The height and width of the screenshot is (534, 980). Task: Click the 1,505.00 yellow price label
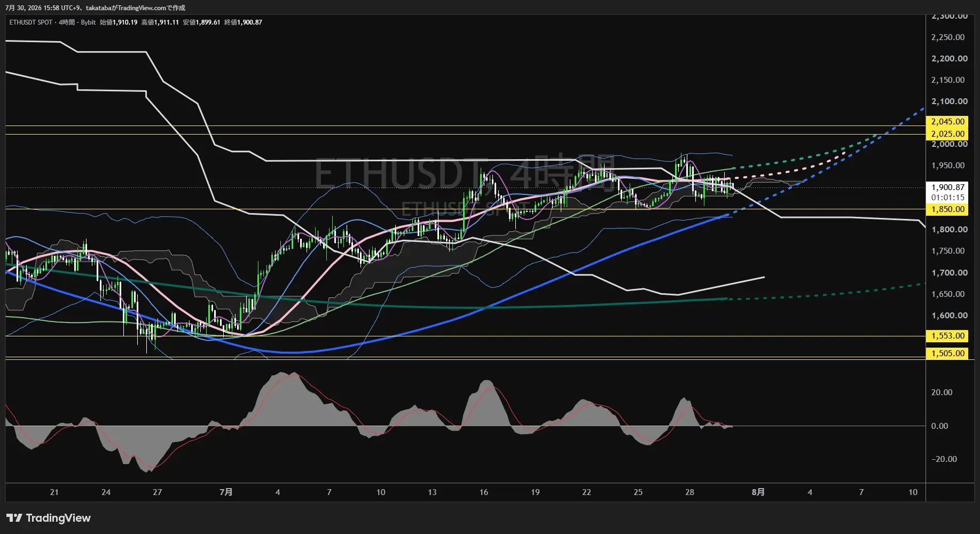[947, 354]
